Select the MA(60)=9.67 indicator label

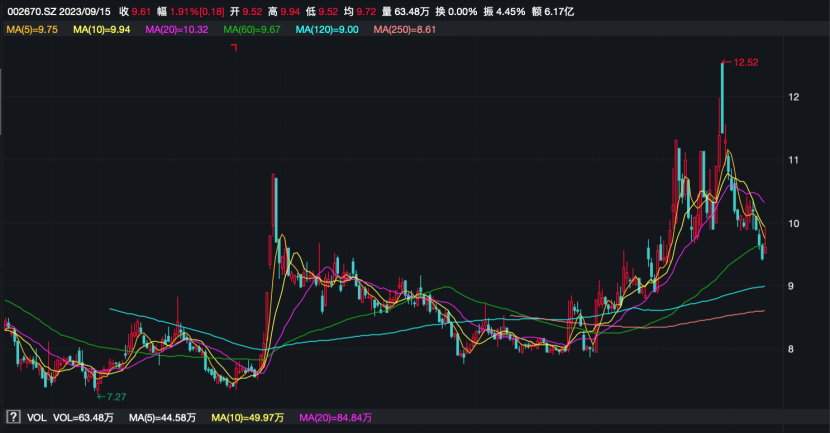(252, 30)
